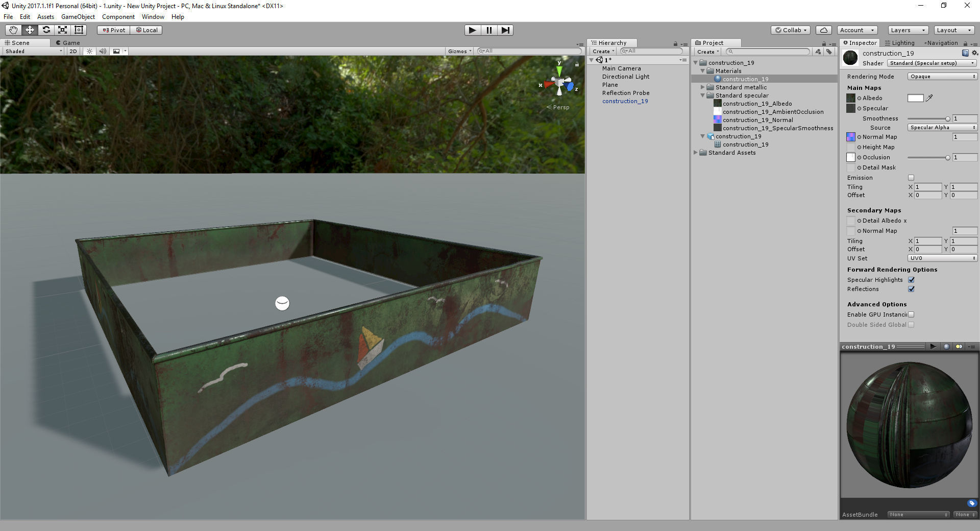980x531 pixels.
Task: Enable GPU Instancing checkbox
Action: click(x=911, y=315)
